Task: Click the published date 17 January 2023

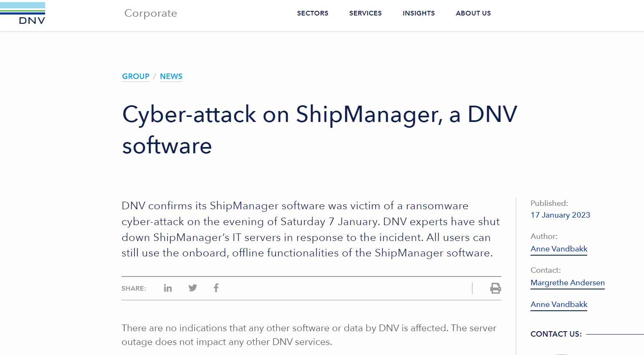Action: pyautogui.click(x=561, y=215)
